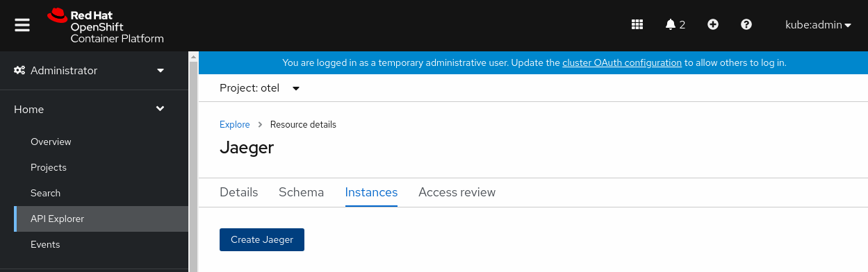Switch the Administrator perspective dropdown
The height and width of the screenshot is (272, 868).
(x=94, y=70)
